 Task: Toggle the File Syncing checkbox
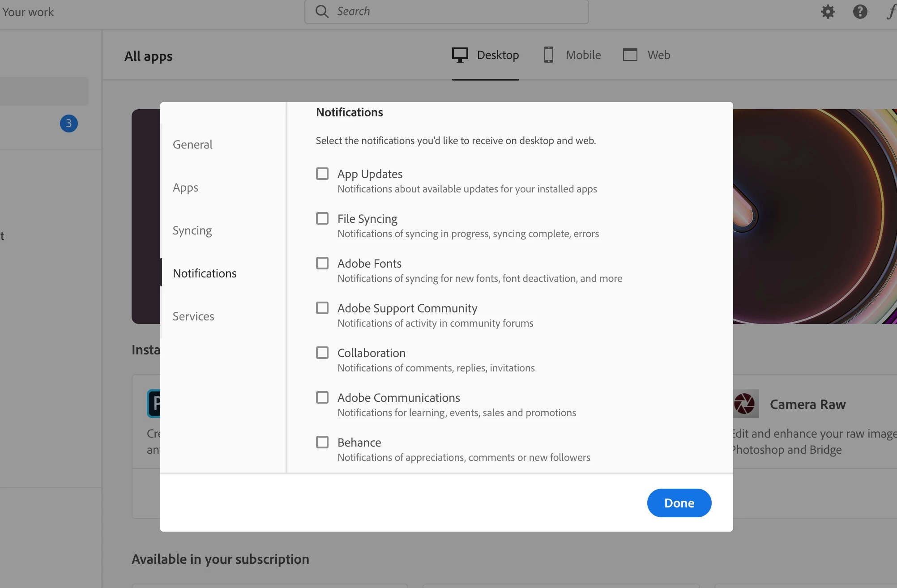pos(322,218)
